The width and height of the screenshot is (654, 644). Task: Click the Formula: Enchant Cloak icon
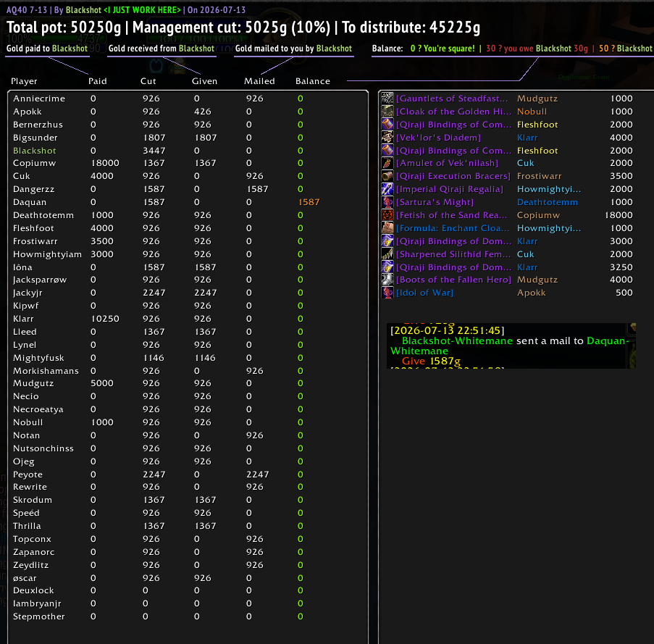click(387, 228)
